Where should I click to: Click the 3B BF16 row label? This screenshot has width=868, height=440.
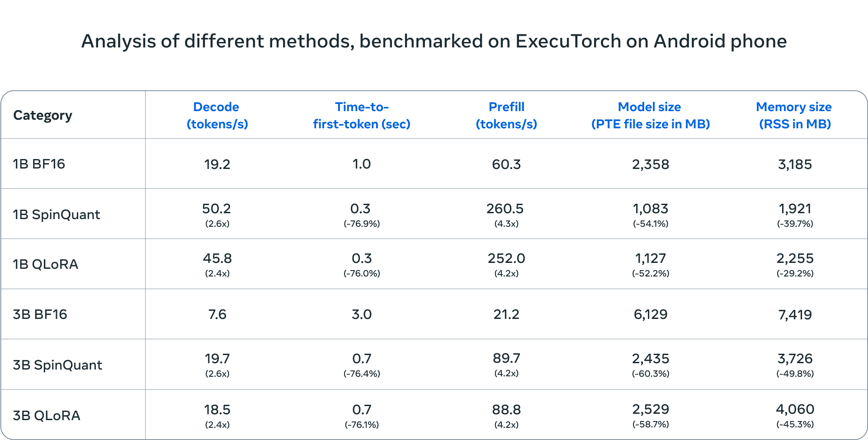(40, 314)
